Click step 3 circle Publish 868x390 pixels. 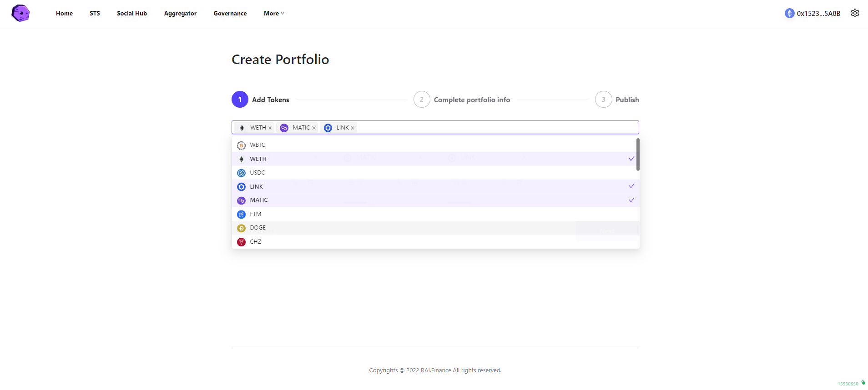(x=604, y=100)
